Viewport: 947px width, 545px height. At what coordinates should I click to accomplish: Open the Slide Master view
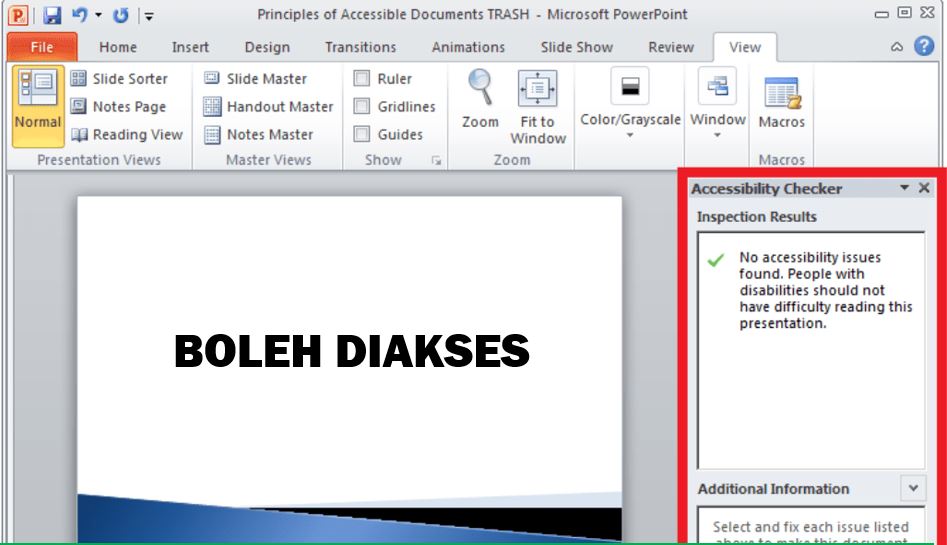click(x=255, y=79)
